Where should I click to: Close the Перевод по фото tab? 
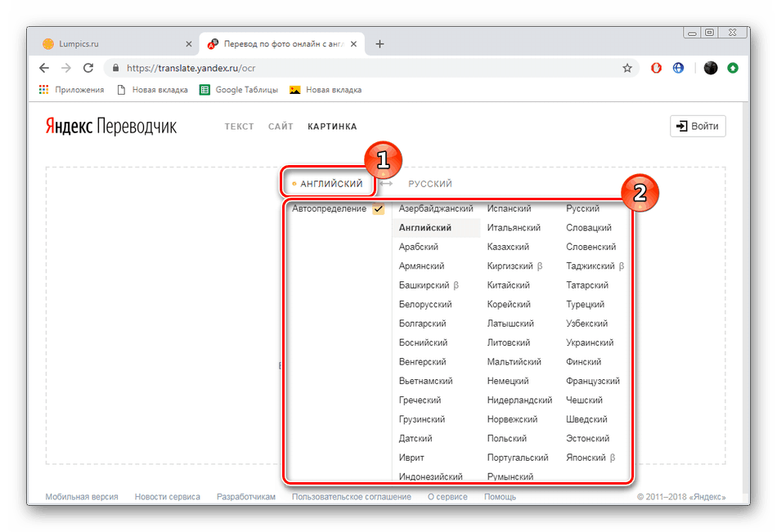click(353, 44)
